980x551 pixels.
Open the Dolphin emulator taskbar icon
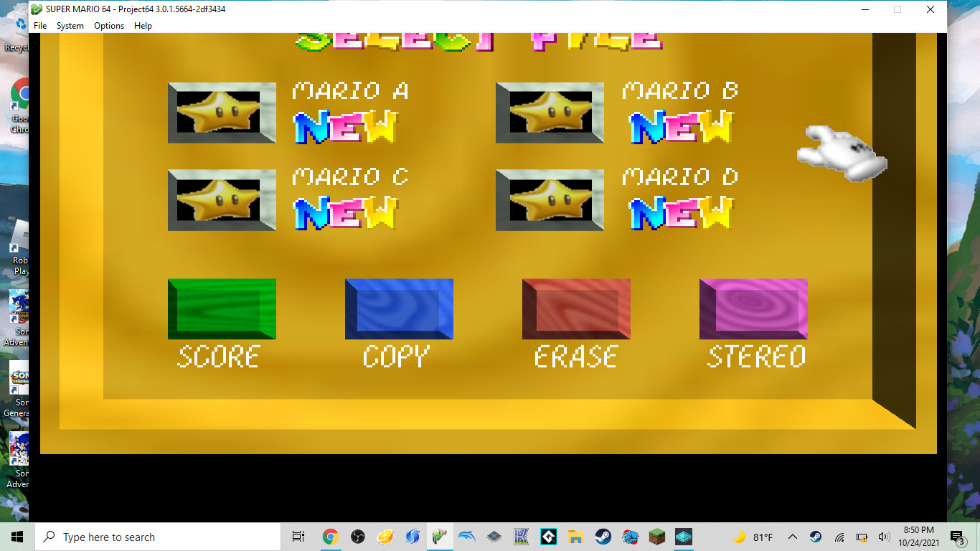(466, 536)
